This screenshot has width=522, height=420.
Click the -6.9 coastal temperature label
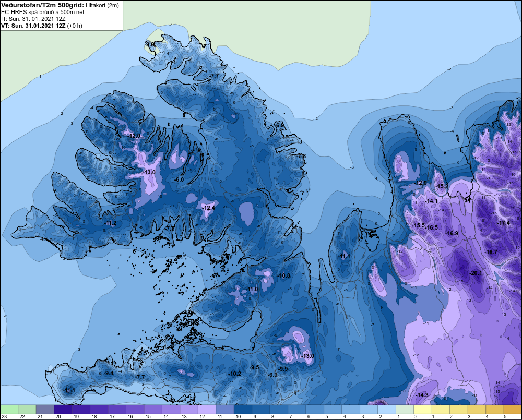(280, 125)
